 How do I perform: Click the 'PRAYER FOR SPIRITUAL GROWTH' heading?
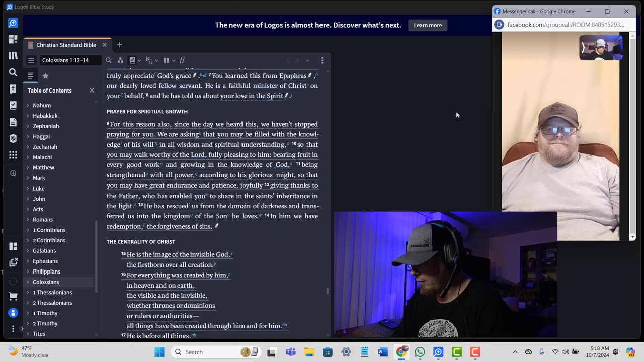(147, 112)
